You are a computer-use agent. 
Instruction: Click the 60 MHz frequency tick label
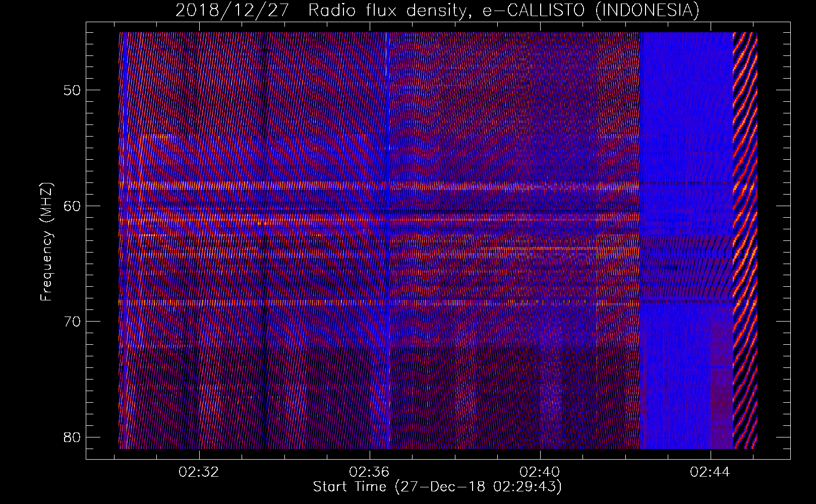tap(72, 206)
